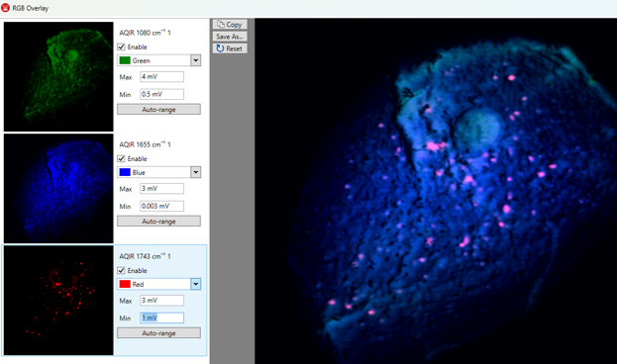Click the Reset button
This screenshot has width=617, height=364.
click(230, 48)
